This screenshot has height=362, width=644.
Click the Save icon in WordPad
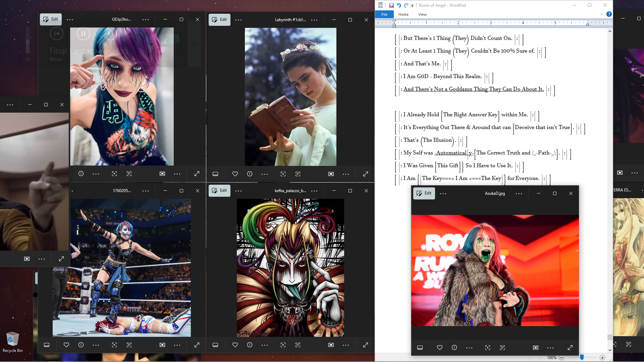pyautogui.click(x=391, y=5)
